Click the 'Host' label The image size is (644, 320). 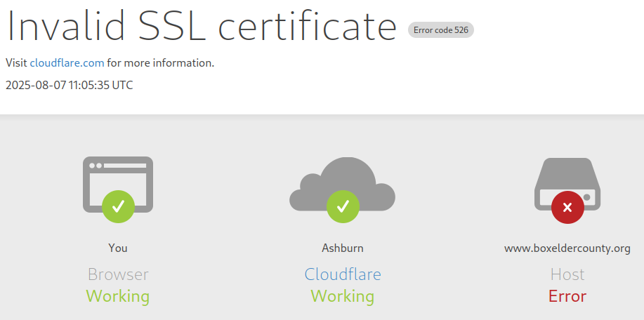point(567,274)
